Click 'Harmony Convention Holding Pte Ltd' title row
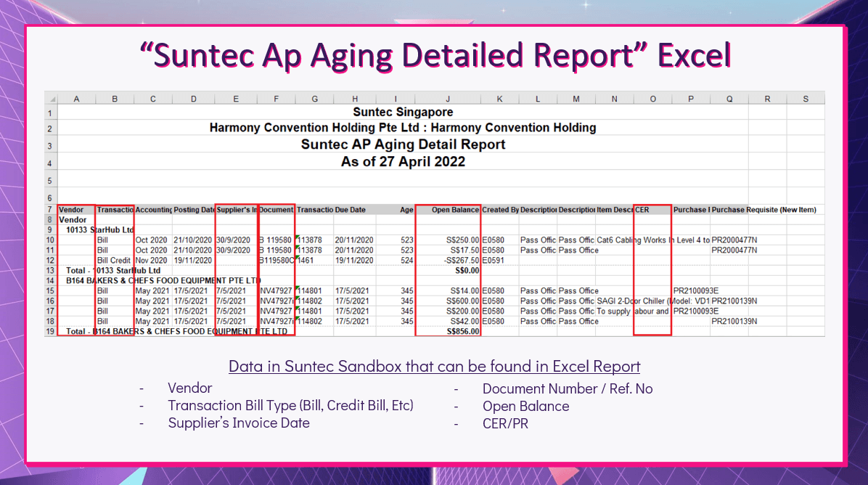Viewport: 868px width, 485px height. (403, 128)
